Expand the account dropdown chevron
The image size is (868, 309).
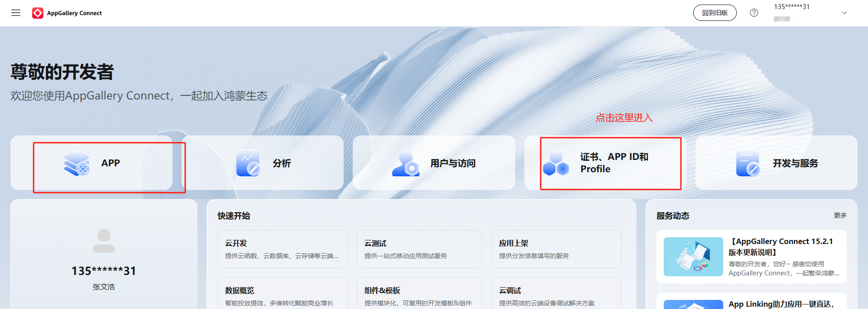(844, 13)
